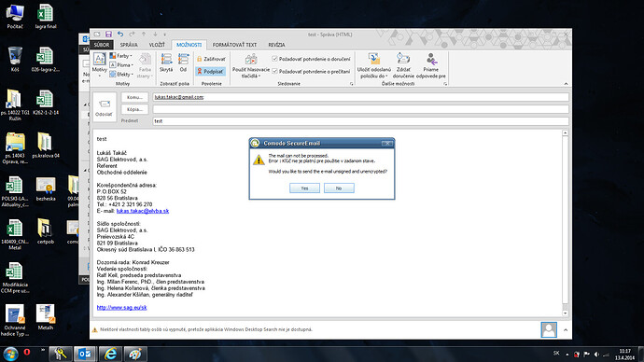
Task: Click Yes in Comodo SecureEmail dialog
Action: (304, 188)
